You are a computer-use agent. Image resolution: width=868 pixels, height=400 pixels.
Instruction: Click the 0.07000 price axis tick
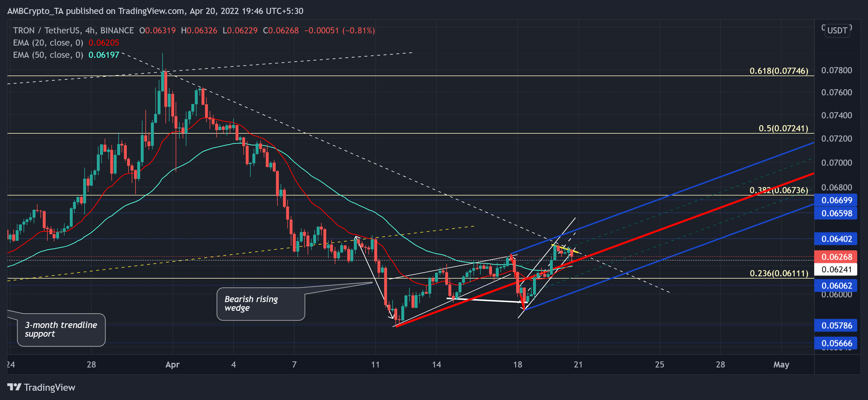point(836,163)
